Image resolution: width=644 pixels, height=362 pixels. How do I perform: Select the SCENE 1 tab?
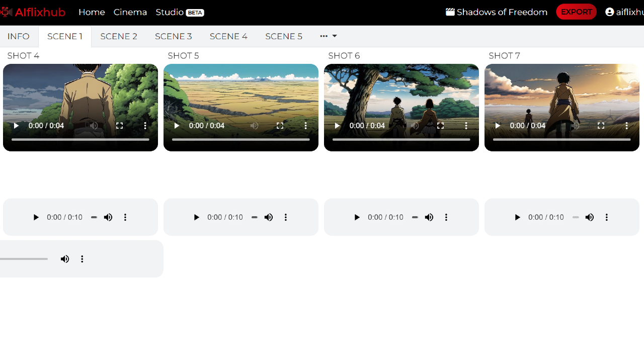pos(65,36)
